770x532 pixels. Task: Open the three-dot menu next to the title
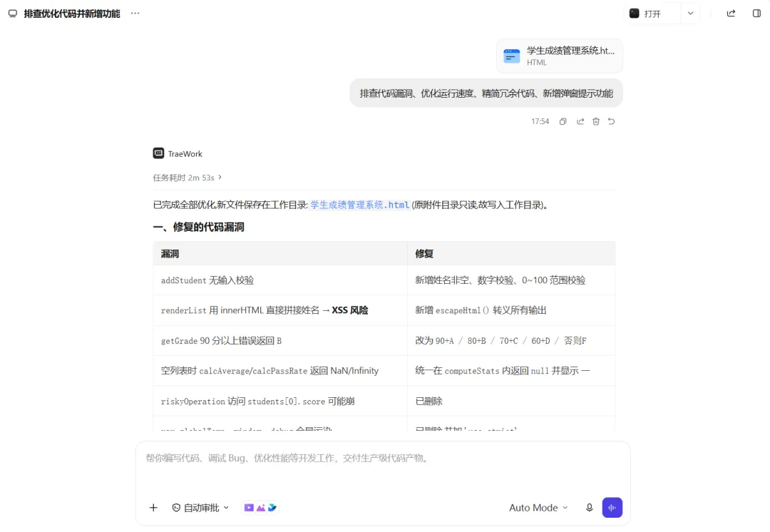pyautogui.click(x=135, y=14)
